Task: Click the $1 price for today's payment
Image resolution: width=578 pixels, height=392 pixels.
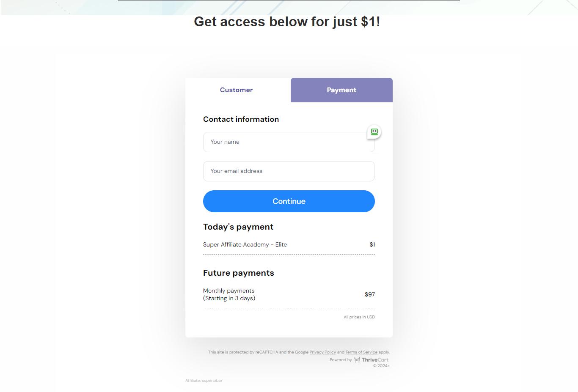Action: [x=372, y=244]
